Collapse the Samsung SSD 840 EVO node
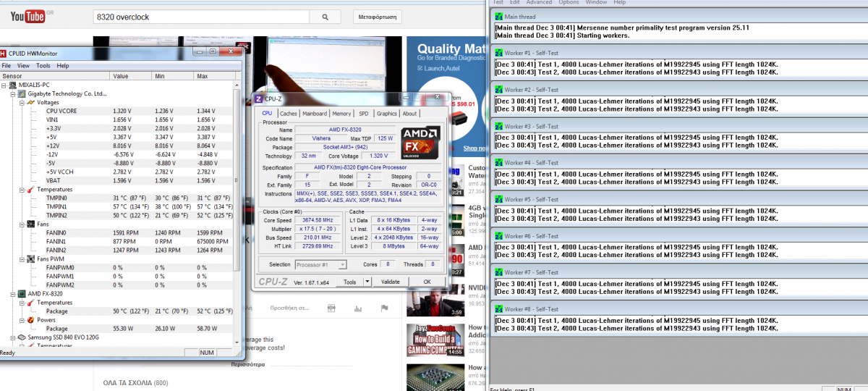 point(13,337)
